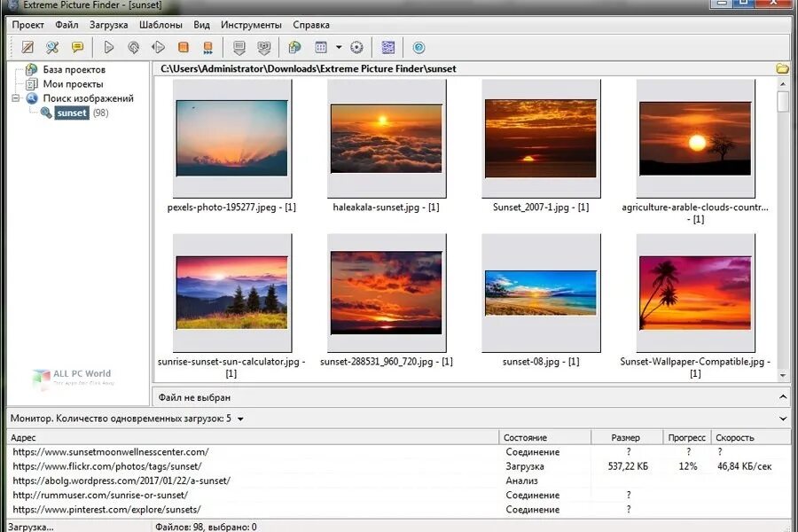Open the Загрузка menu

pyautogui.click(x=108, y=25)
